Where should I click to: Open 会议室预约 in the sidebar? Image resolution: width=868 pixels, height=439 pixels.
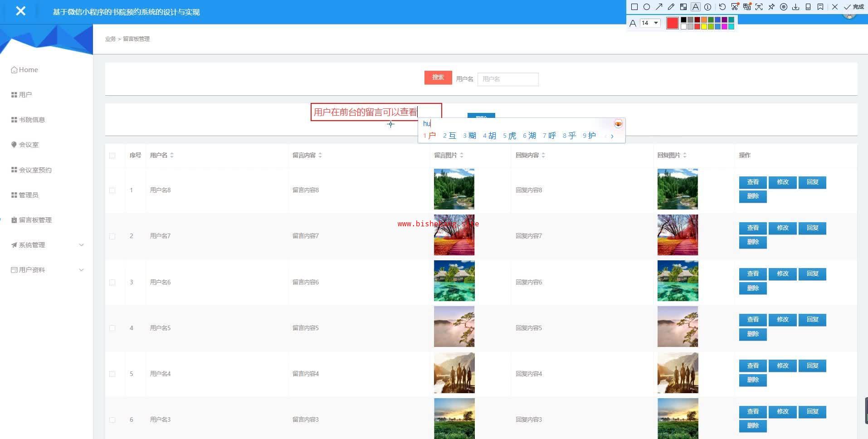coord(35,170)
